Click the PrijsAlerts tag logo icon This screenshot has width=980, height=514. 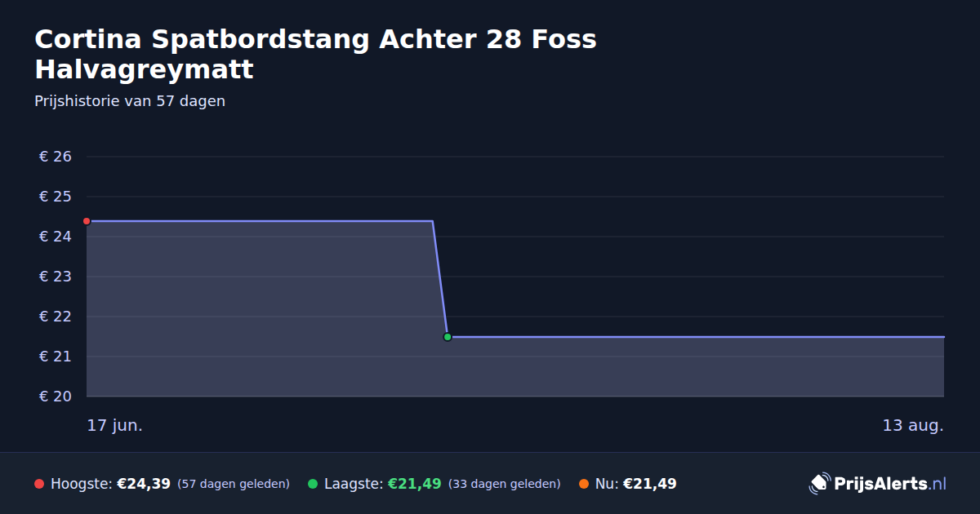click(x=819, y=484)
